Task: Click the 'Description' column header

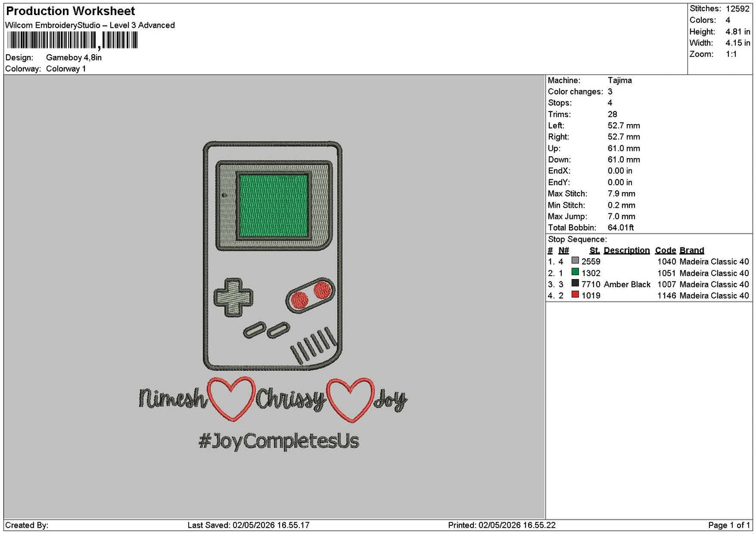Action: click(627, 251)
